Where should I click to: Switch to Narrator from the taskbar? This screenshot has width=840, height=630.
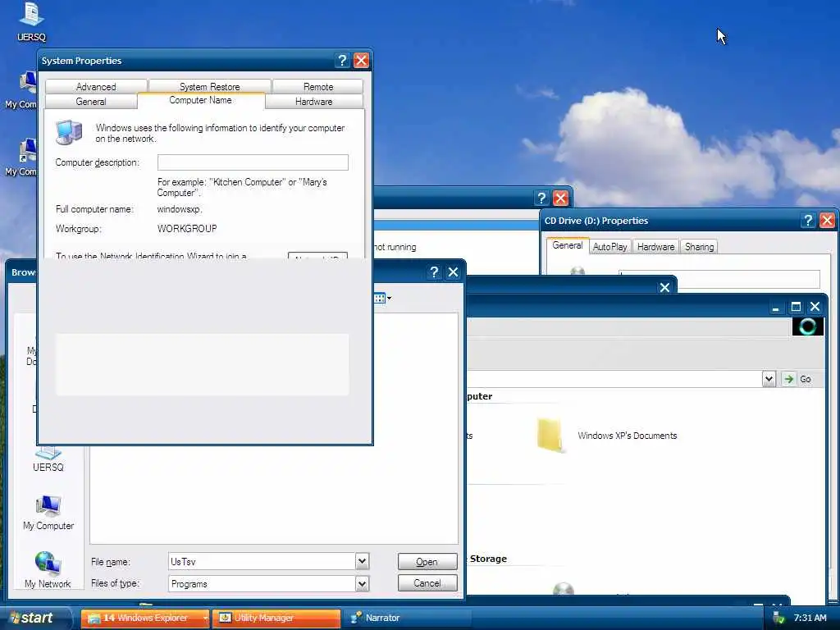tap(407, 618)
